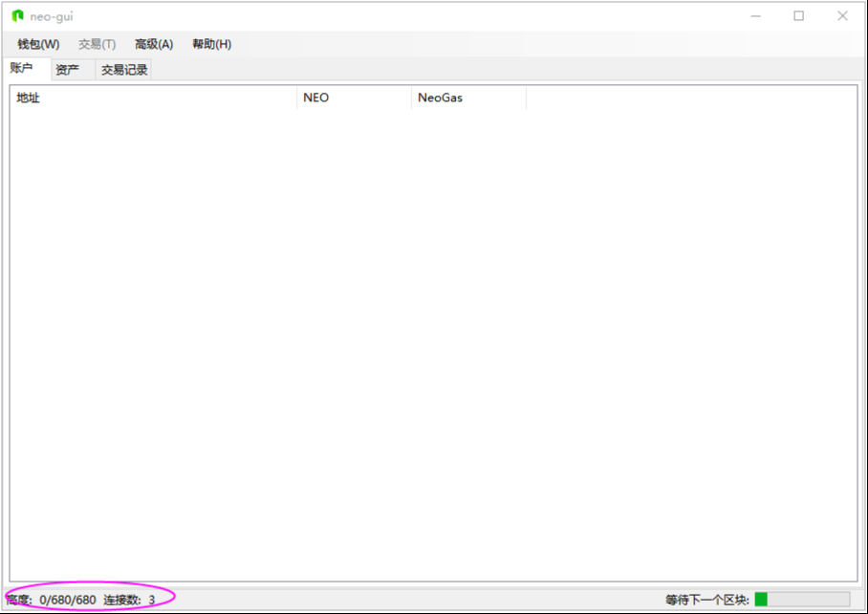This screenshot has height=614, width=868.
Task: Sort by the NEO column header
Action: [355, 98]
